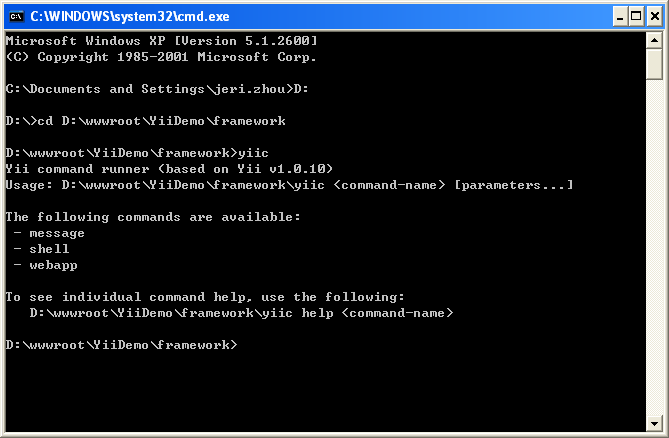Click the vertical scrollbar thumb
Viewport: 669px width, 438px height.
click(x=654, y=64)
